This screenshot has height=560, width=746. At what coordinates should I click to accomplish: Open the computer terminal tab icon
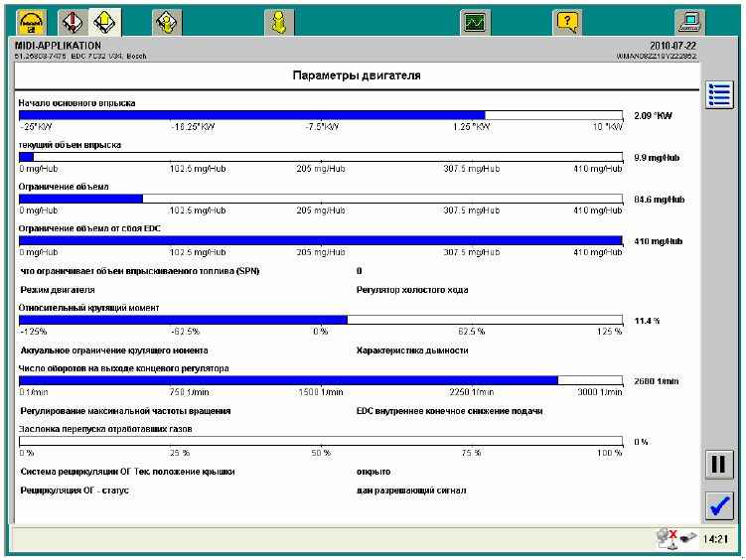689,23
